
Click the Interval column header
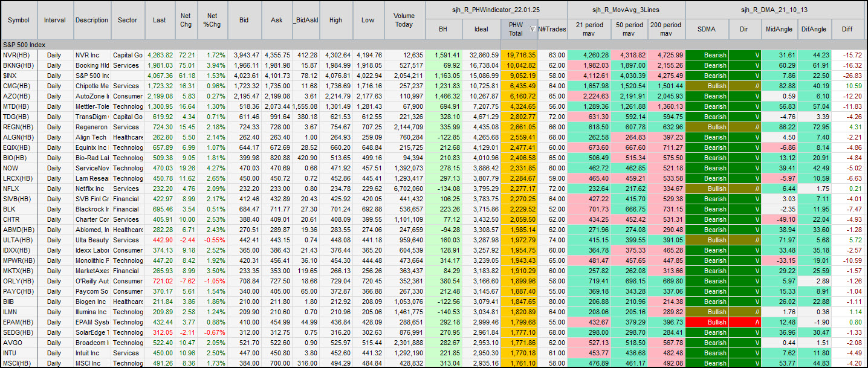click(x=55, y=20)
